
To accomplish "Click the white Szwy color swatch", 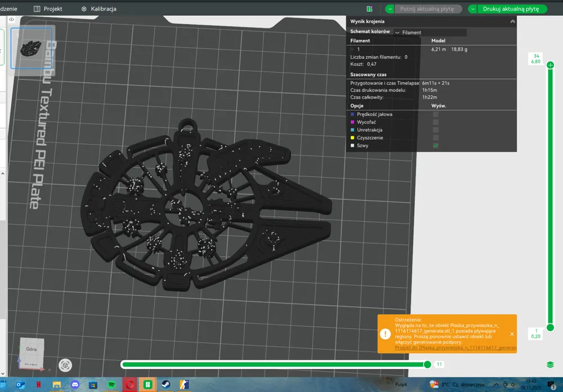I will point(352,145).
